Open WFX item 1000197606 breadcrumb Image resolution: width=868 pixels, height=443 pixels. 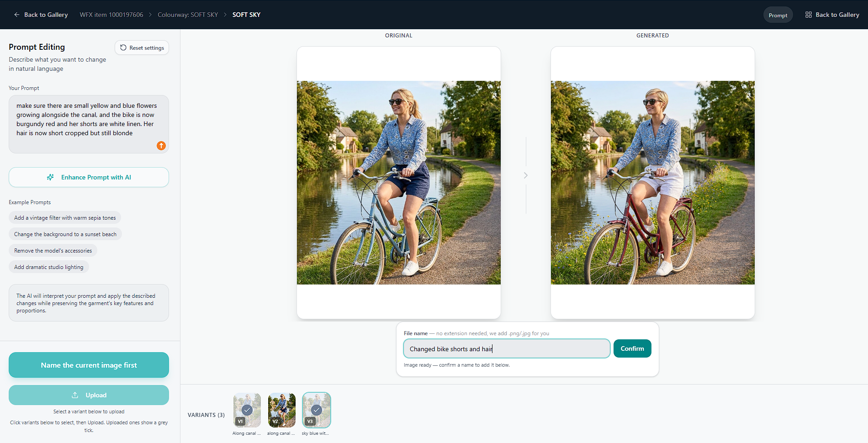tap(111, 15)
